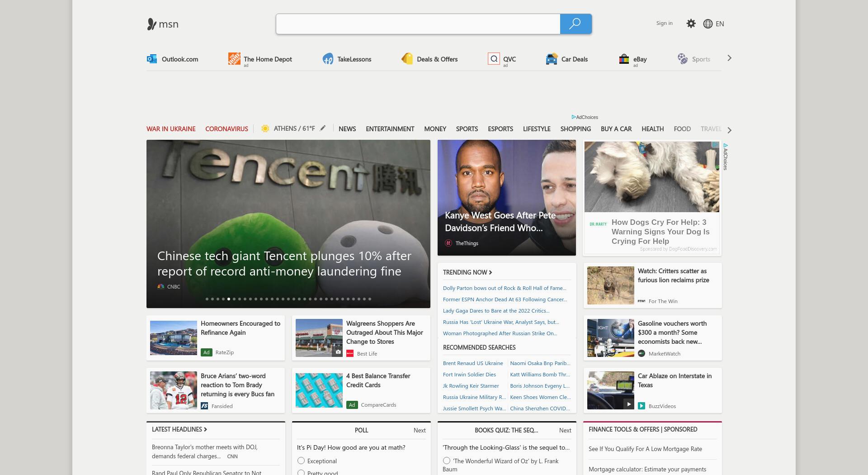The width and height of the screenshot is (868, 475).
Task: Jump to last carousel slide dot
Action: point(370,299)
